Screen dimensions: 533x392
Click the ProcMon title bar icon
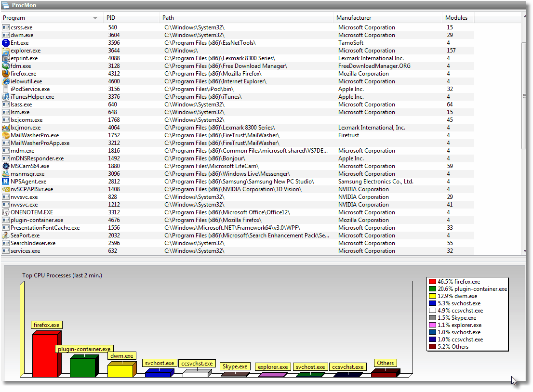5,5
